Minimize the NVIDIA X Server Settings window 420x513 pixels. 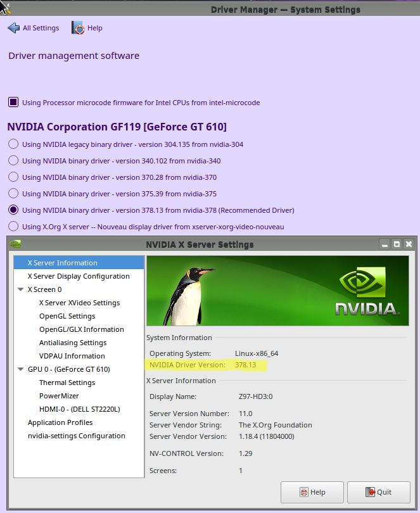tap(385, 244)
